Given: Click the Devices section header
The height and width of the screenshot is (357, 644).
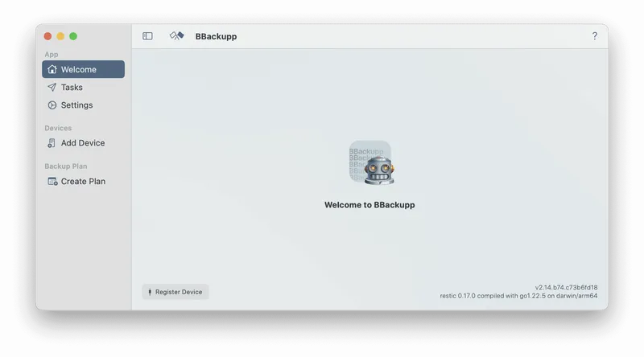Looking at the screenshot, I should [x=58, y=128].
